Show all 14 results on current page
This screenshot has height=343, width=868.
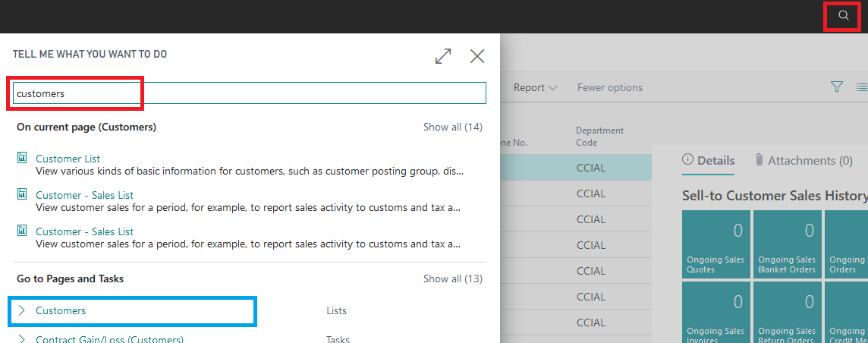[453, 127]
